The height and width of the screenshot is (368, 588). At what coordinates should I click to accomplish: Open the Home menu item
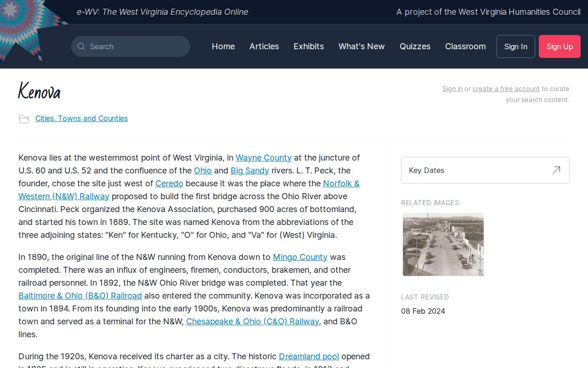click(x=223, y=46)
